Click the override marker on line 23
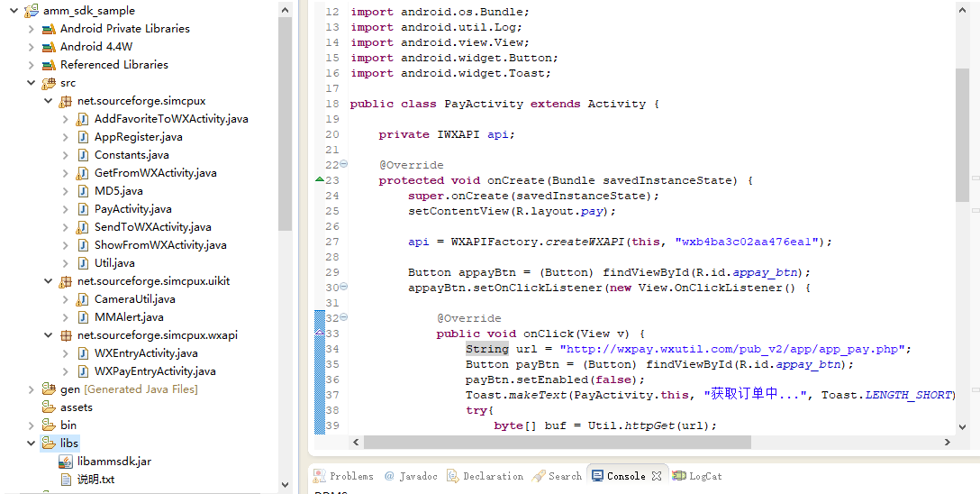This screenshot has width=980, height=494. (320, 180)
